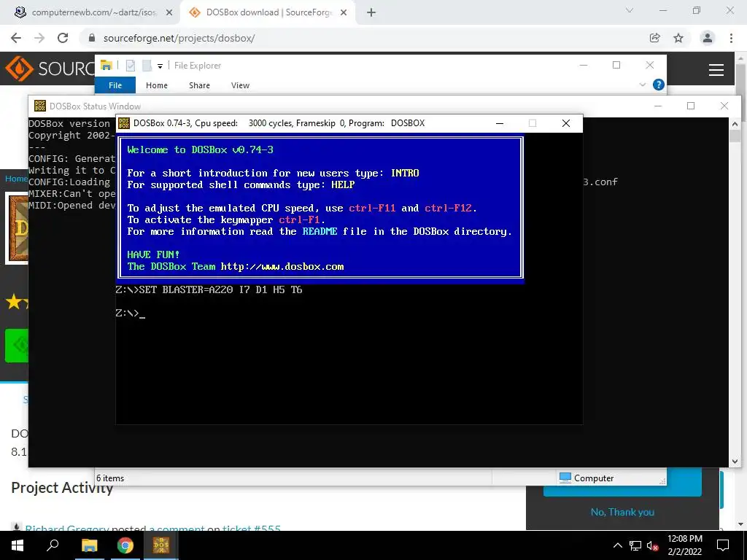747x560 pixels.
Task: Minimize the DOSBox Status Window
Action: (x=658, y=106)
